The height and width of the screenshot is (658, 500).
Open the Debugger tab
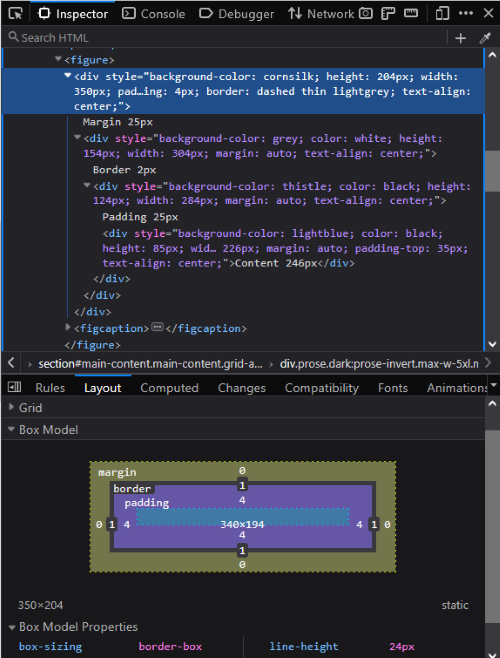tap(236, 14)
